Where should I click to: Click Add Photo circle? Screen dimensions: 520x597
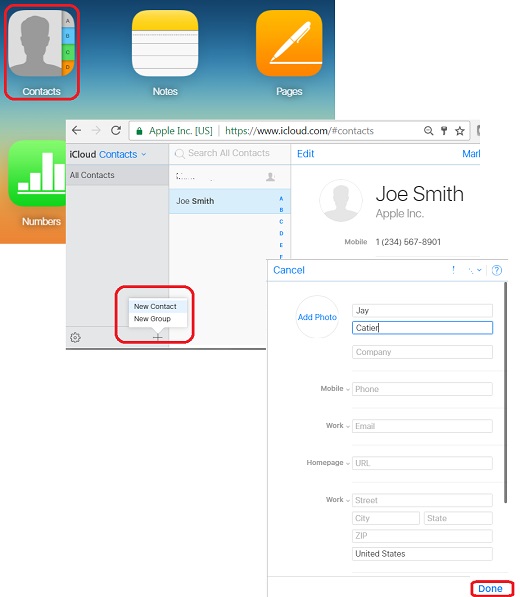(x=317, y=317)
